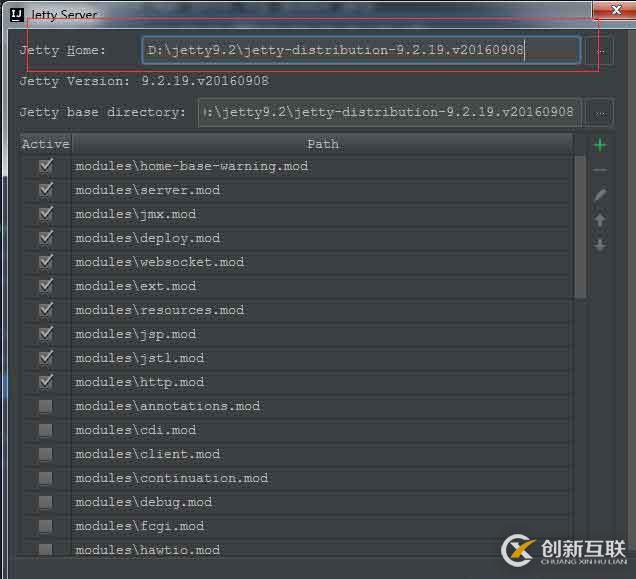Enable hawtio.mod module checkbox

click(45, 550)
